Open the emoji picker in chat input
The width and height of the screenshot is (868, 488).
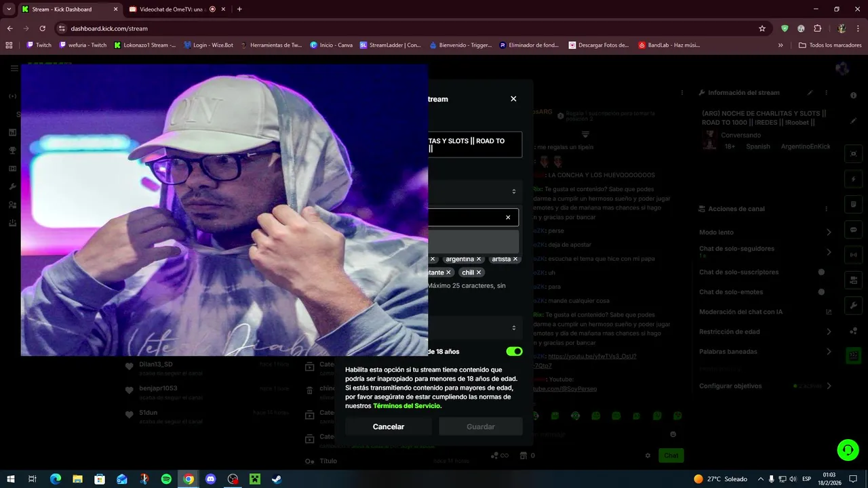673,434
